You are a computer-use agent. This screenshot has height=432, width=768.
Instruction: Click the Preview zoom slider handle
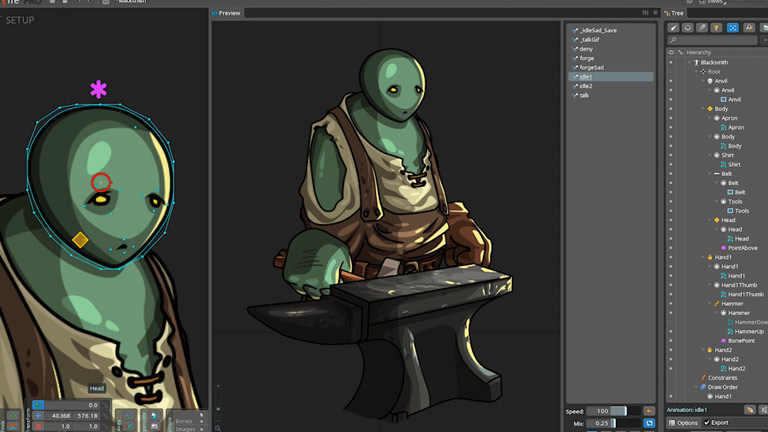218,409
